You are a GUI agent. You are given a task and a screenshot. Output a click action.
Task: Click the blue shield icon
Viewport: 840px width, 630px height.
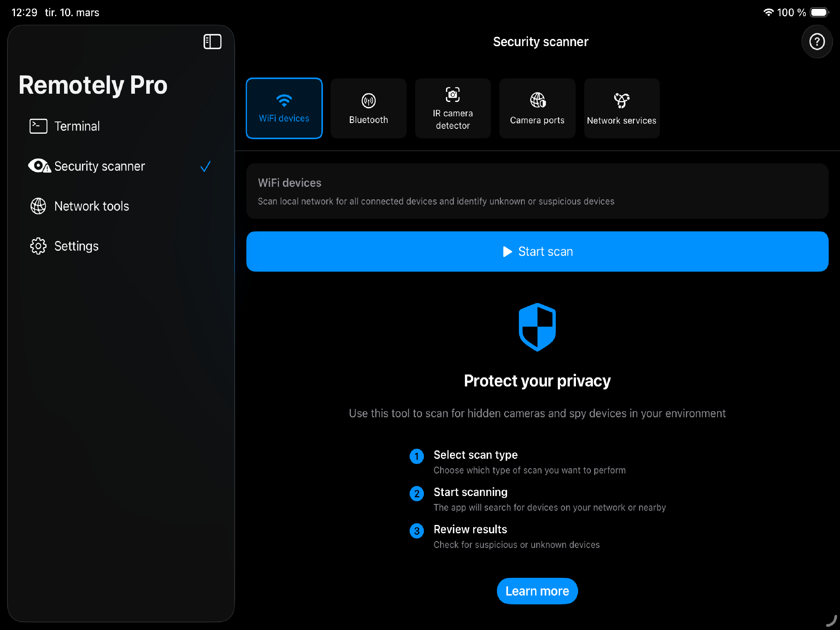pyautogui.click(x=537, y=327)
